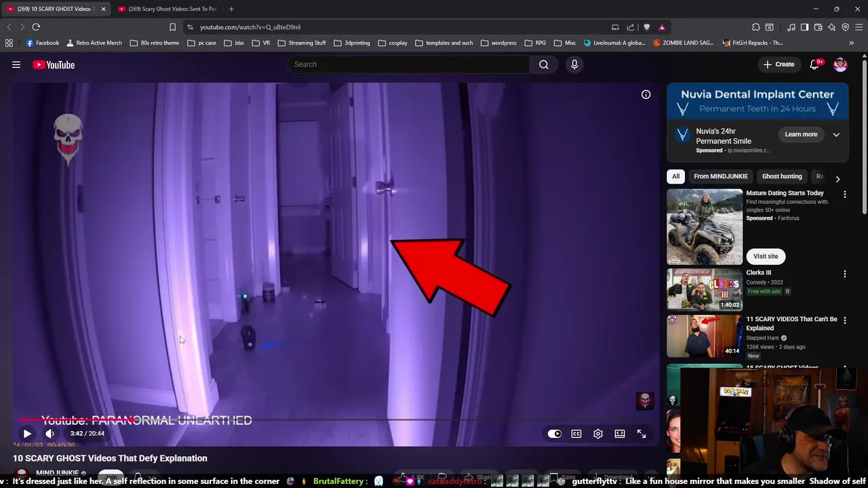This screenshot has height=488, width=868.
Task: Open the ZOMBIE LAND SAGA bookmark
Action: coord(683,43)
